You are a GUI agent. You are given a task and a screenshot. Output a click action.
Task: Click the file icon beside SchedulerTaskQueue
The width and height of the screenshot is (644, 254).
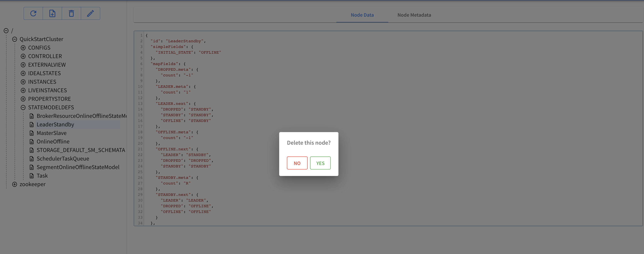pos(32,158)
